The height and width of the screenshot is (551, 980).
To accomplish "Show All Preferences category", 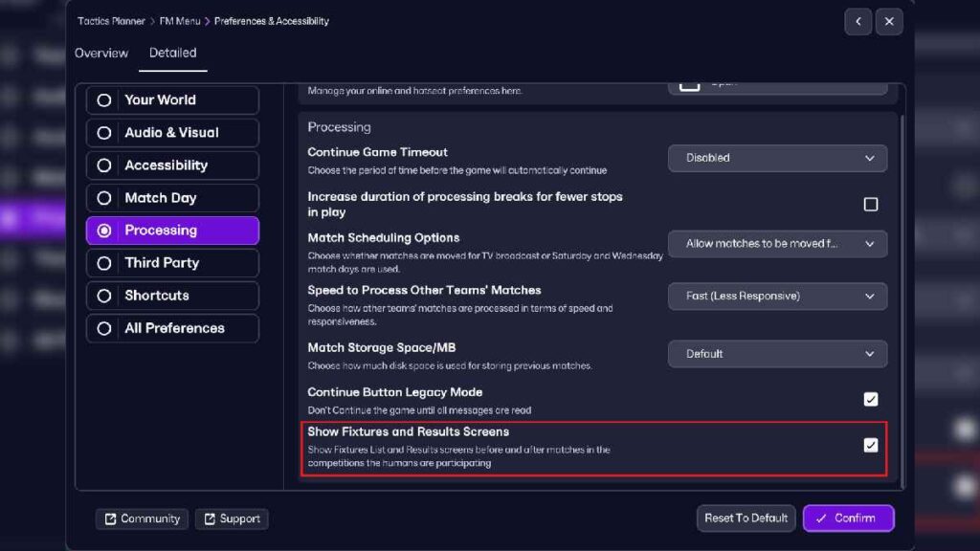I will (172, 328).
